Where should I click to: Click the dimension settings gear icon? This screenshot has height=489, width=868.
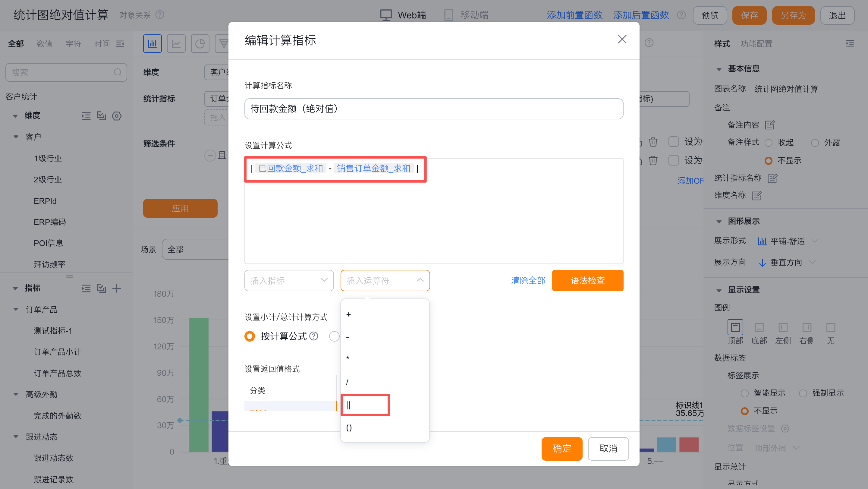point(117,116)
